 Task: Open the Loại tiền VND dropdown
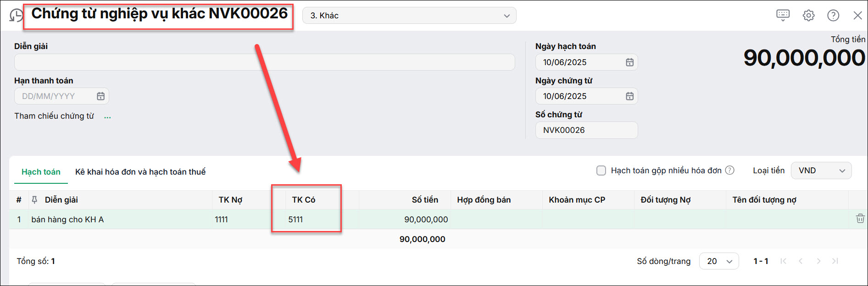tap(822, 170)
